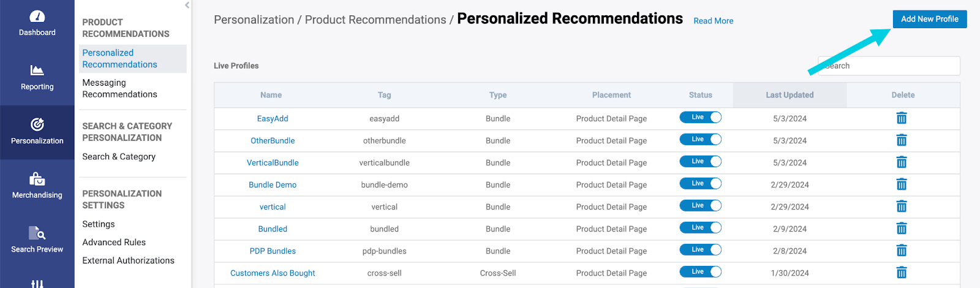The image size is (980, 288).
Task: Sort table by Name column header
Action: click(x=271, y=95)
